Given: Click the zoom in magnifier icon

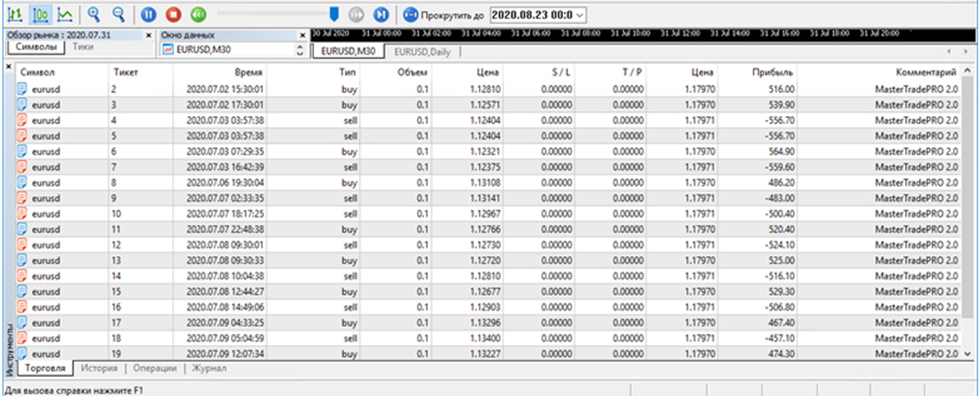Looking at the screenshot, I should pos(94,15).
